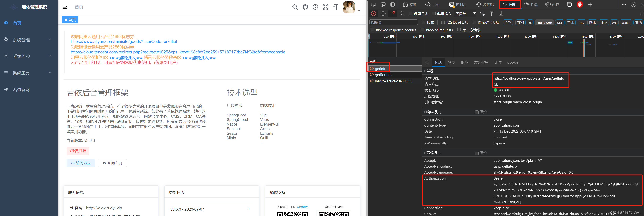The width and height of the screenshot is (644, 216).
Task: Open the 预览 request detail tab
Action: click(x=451, y=62)
